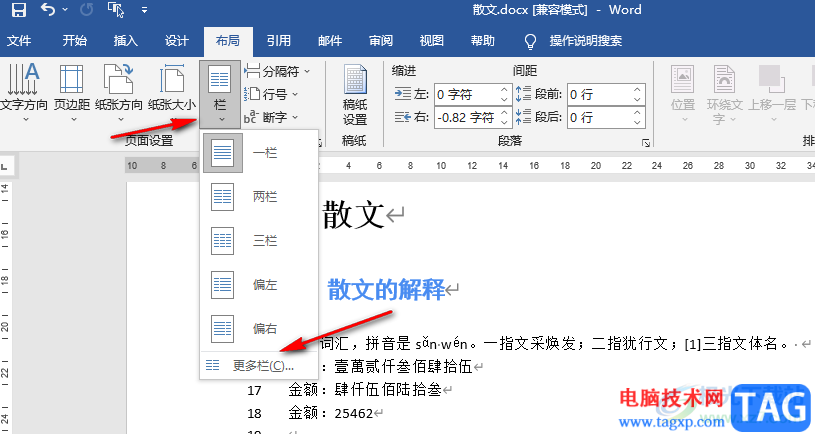The width and height of the screenshot is (815, 434).
Task: Open the 文字方向 text direction tool
Action: coord(24,93)
